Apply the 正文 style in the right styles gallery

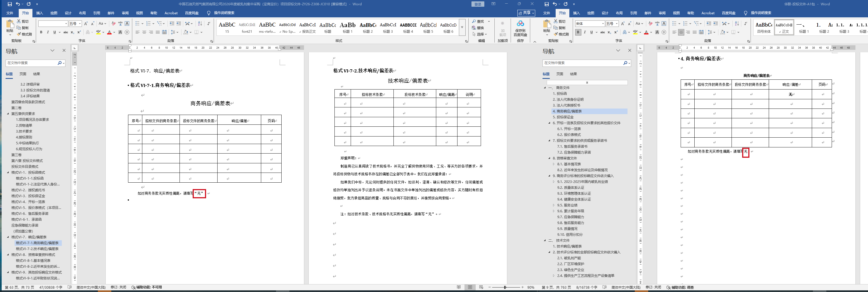(784, 27)
